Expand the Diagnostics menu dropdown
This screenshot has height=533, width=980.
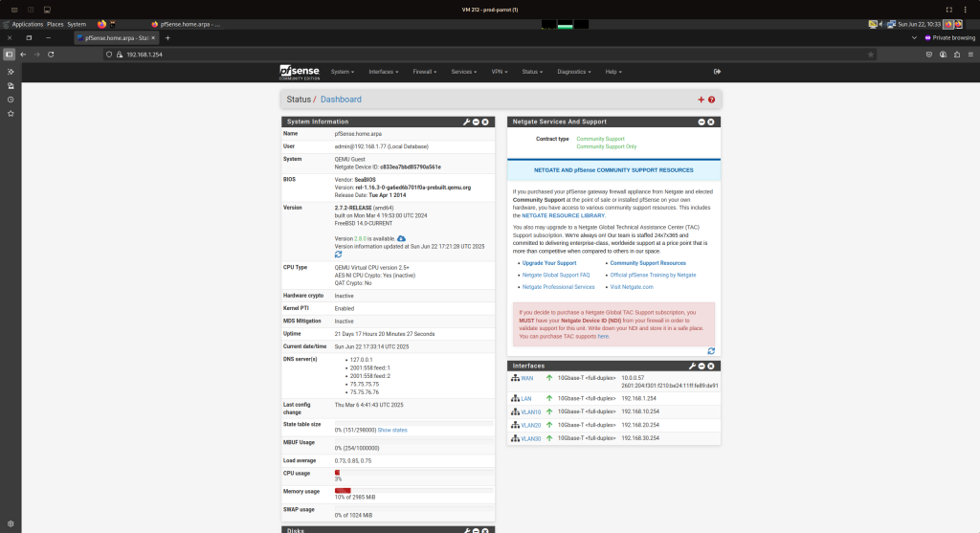[x=574, y=72]
